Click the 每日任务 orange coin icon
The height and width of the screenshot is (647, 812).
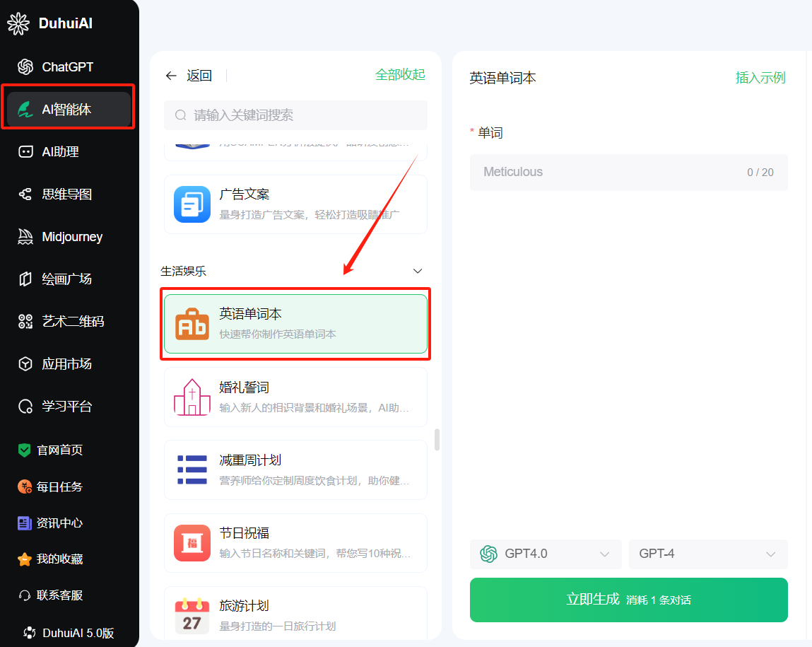(x=24, y=487)
